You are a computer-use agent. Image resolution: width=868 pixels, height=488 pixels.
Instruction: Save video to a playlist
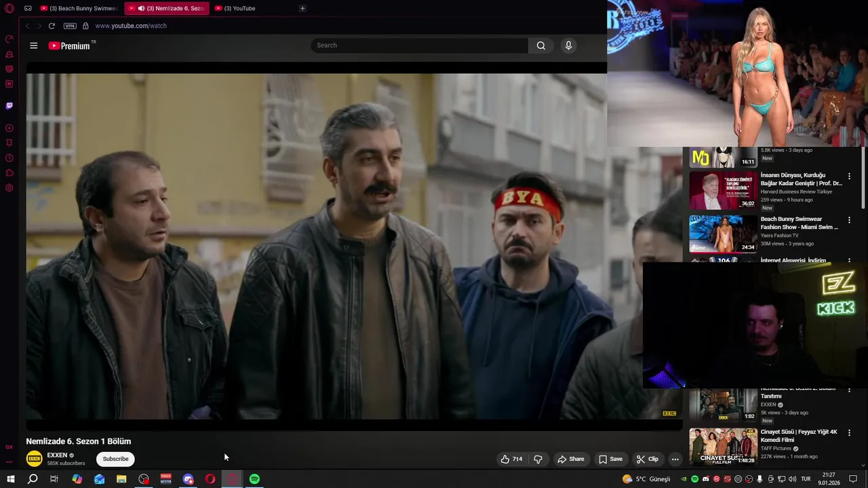[x=610, y=459]
